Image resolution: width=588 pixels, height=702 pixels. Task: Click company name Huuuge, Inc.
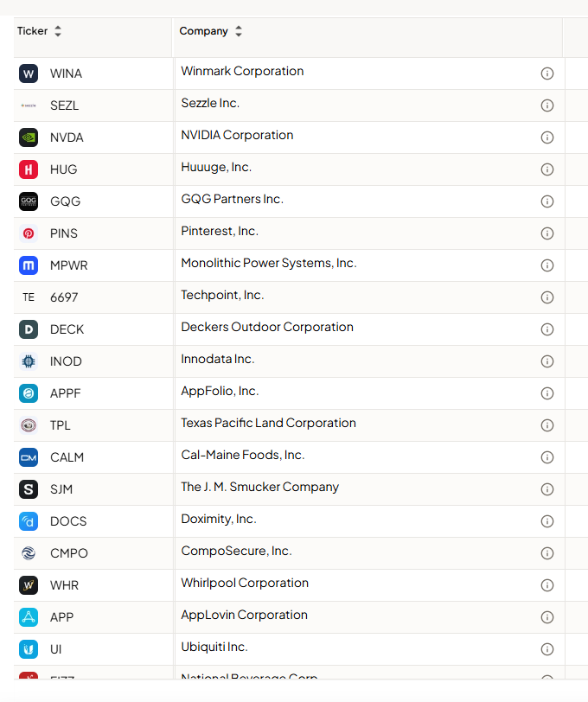pyautogui.click(x=216, y=167)
